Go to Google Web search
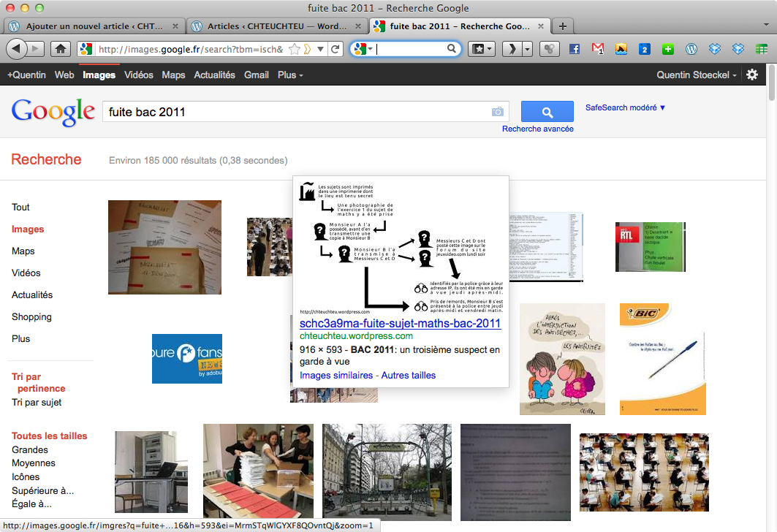Viewport: 777px width, 532px height. pos(64,75)
